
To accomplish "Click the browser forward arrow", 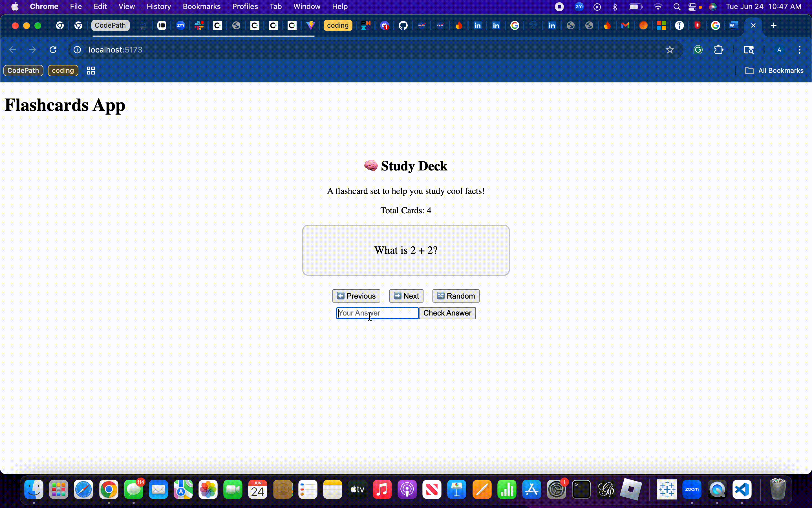I will pyautogui.click(x=32, y=50).
